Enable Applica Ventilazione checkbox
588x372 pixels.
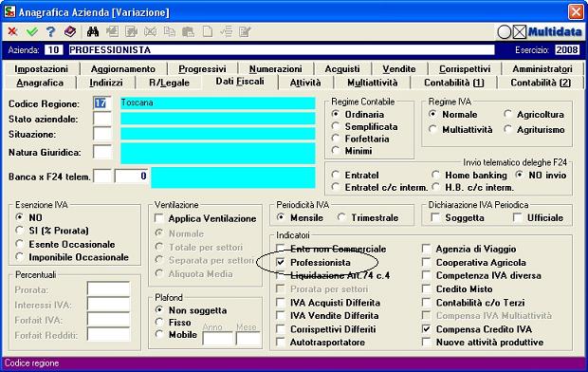click(159, 218)
